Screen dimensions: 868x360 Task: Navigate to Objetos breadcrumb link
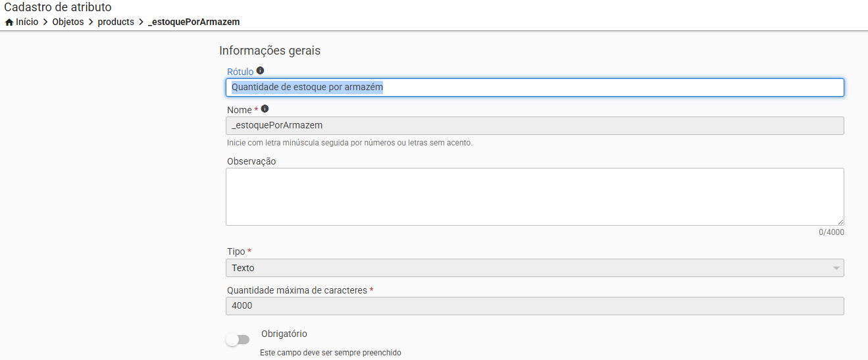(x=68, y=22)
